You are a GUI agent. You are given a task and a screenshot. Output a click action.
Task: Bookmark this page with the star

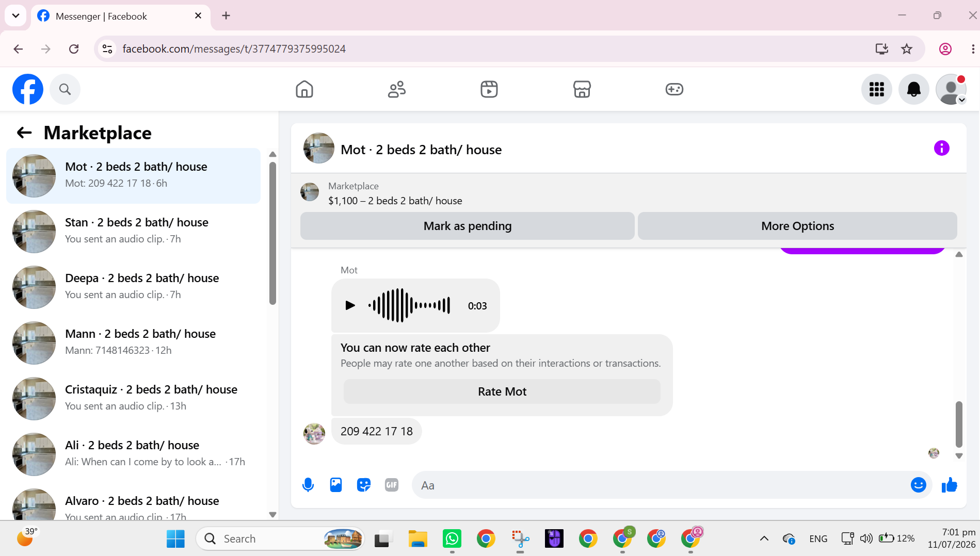[907, 49]
